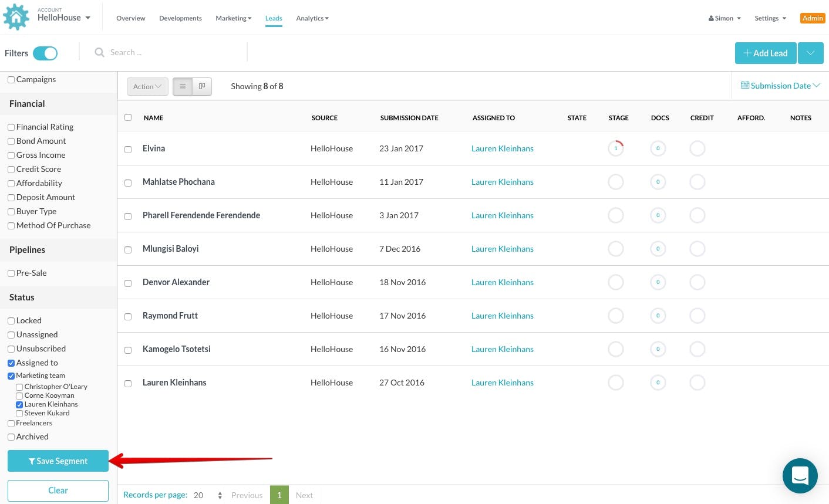This screenshot has width=829, height=504.
Task: Open the Leads tab
Action: (274, 18)
